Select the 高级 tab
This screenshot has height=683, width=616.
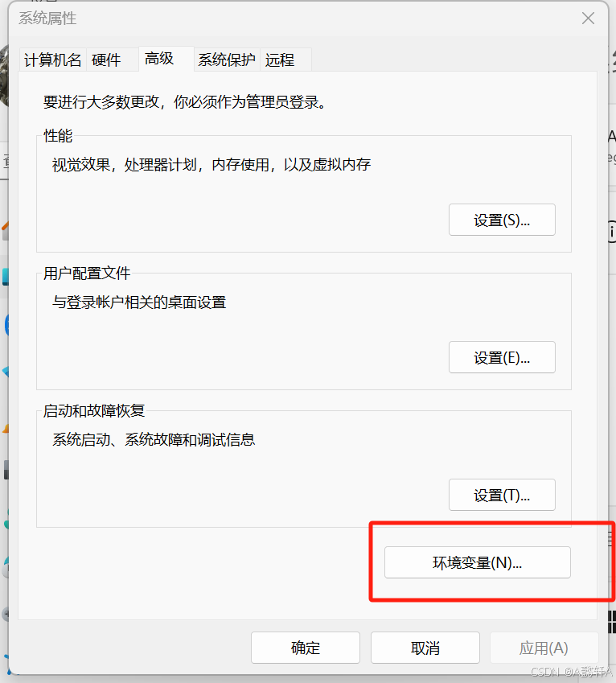tap(159, 59)
